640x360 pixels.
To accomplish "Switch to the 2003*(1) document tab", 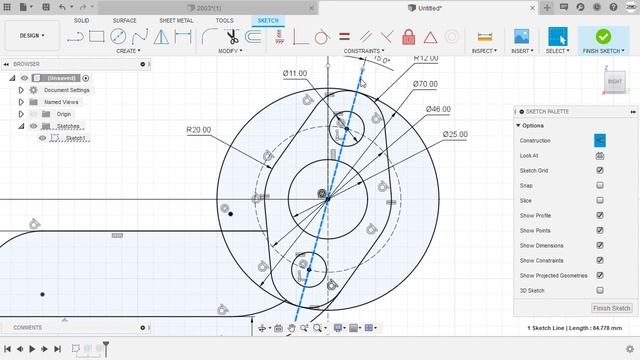I will (208, 8).
